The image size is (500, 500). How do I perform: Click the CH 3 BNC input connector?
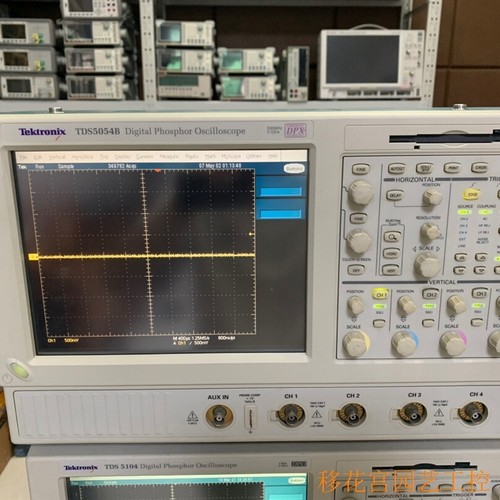tap(414, 414)
